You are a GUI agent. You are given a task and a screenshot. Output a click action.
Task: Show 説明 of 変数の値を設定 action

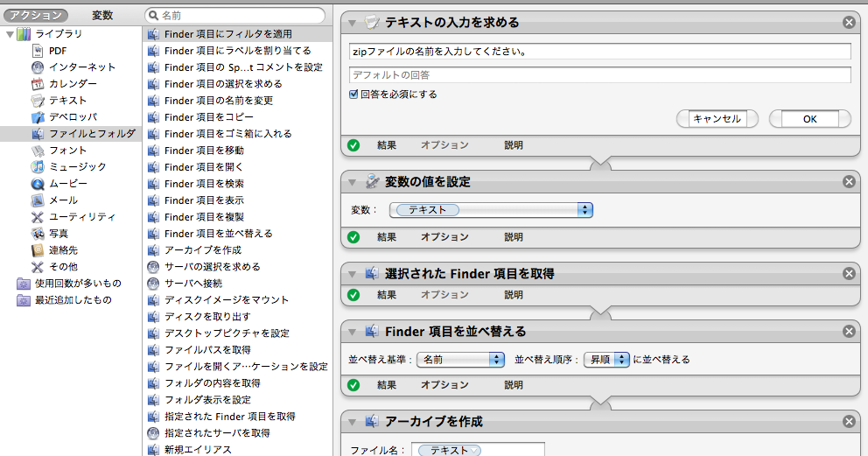(x=513, y=237)
